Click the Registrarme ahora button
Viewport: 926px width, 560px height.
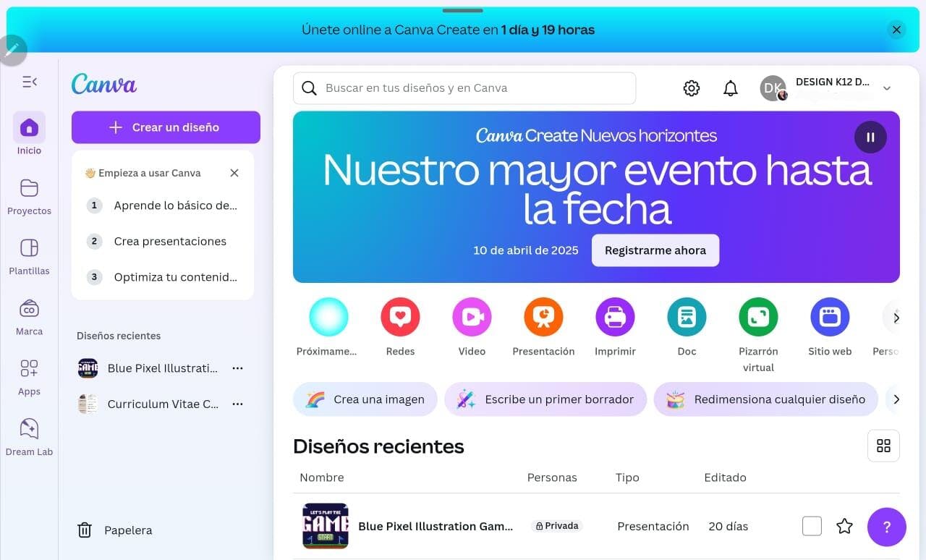[655, 250]
